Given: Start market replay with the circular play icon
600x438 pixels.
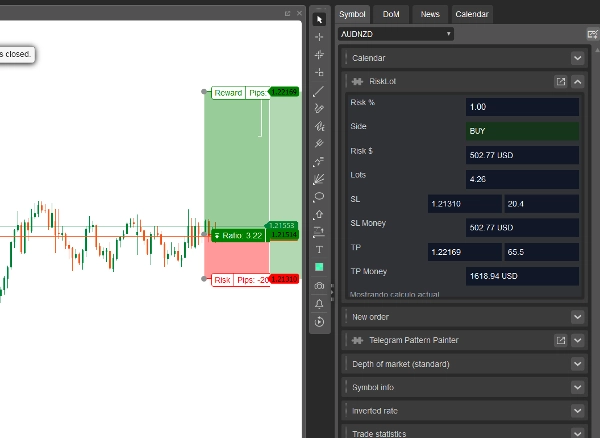Looking at the screenshot, I should pyautogui.click(x=319, y=322).
